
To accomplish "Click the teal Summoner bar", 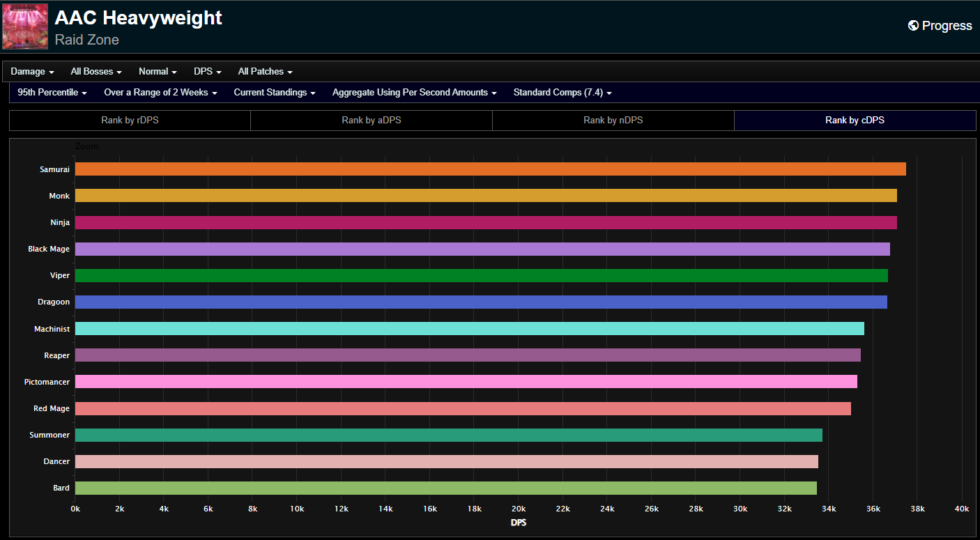I will [449, 435].
